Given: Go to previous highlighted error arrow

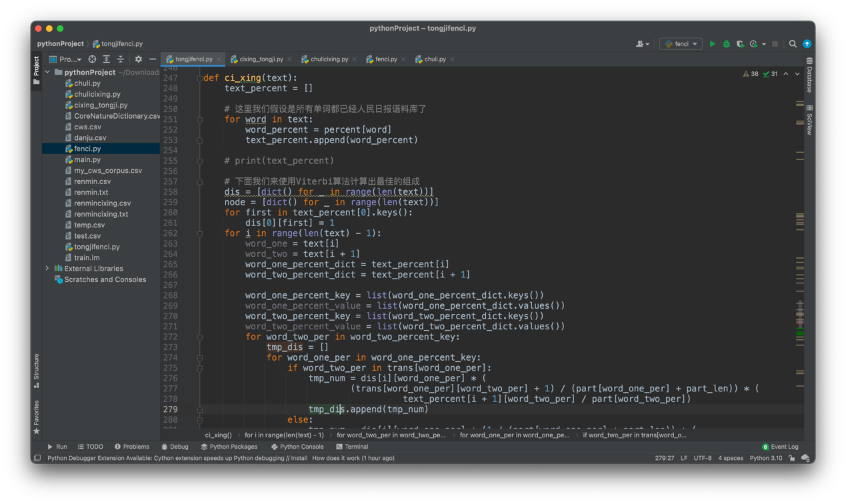Looking at the screenshot, I should tap(786, 74).
